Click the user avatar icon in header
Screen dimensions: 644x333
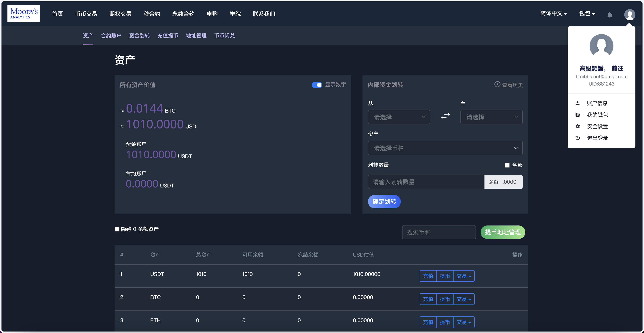(x=629, y=15)
